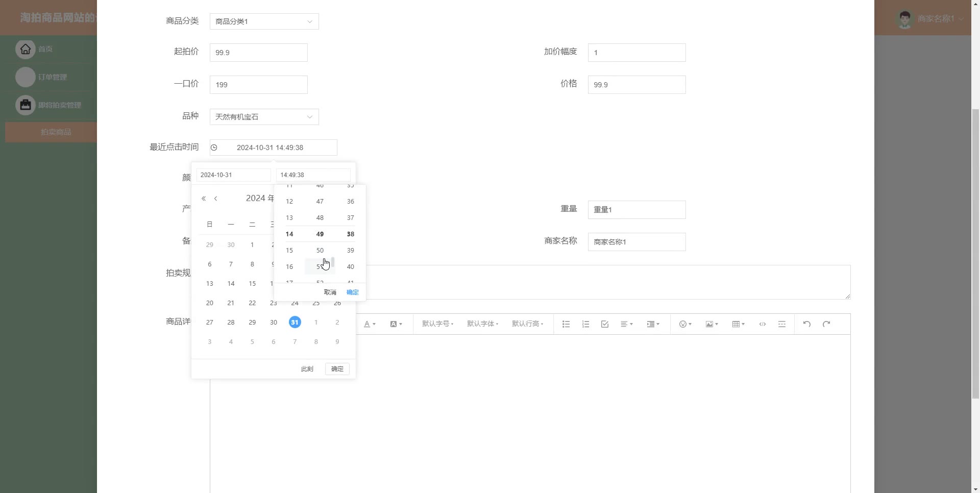
Task: Click the 加价幅度 input field
Action: [637, 53]
